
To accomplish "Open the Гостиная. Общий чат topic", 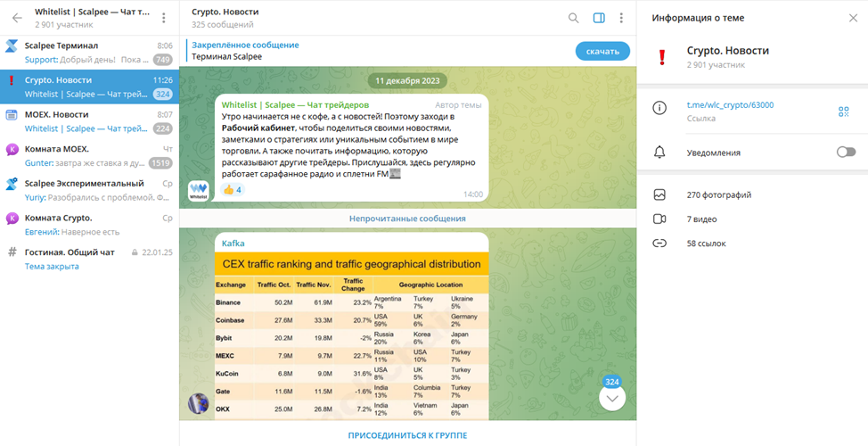I will pyautogui.click(x=90, y=259).
